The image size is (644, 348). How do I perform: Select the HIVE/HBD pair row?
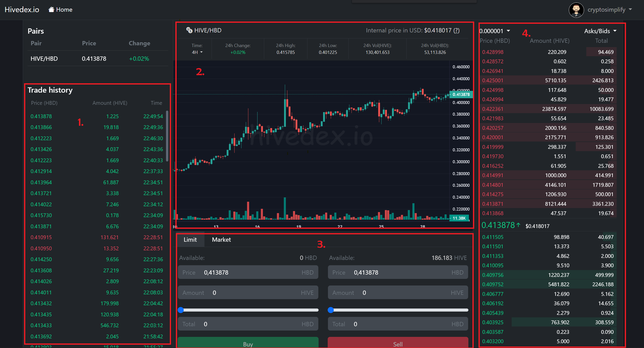click(98, 59)
